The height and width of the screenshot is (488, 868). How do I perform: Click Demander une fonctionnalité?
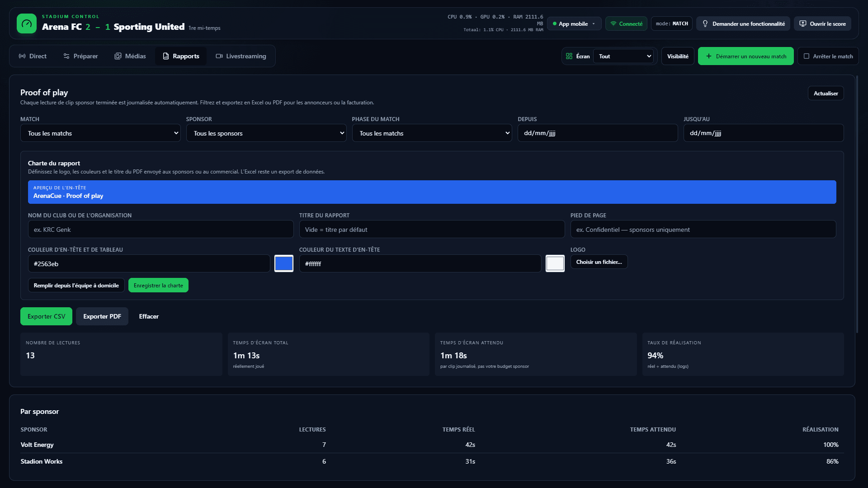(743, 23)
